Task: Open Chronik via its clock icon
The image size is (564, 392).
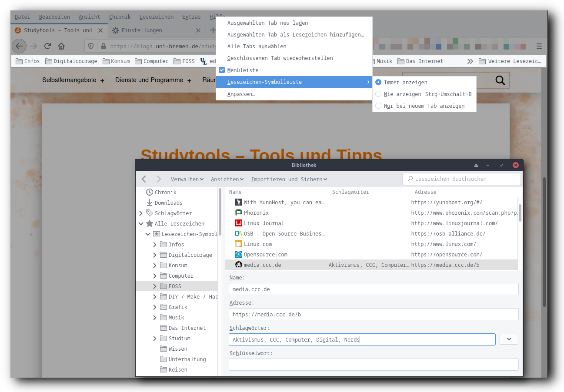Action: [148, 192]
